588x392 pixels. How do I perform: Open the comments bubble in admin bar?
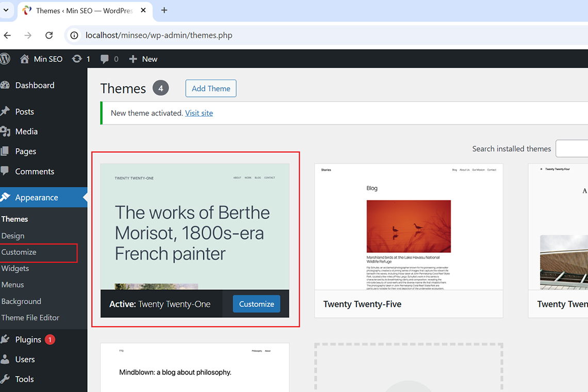click(105, 59)
